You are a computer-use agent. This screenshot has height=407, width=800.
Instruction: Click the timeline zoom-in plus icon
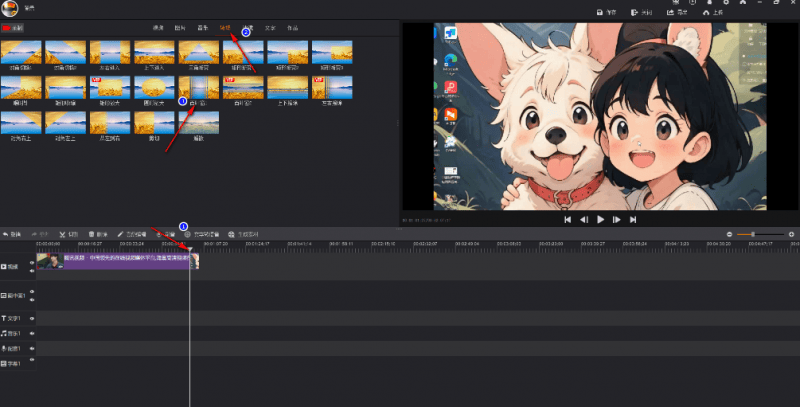pyautogui.click(x=791, y=234)
